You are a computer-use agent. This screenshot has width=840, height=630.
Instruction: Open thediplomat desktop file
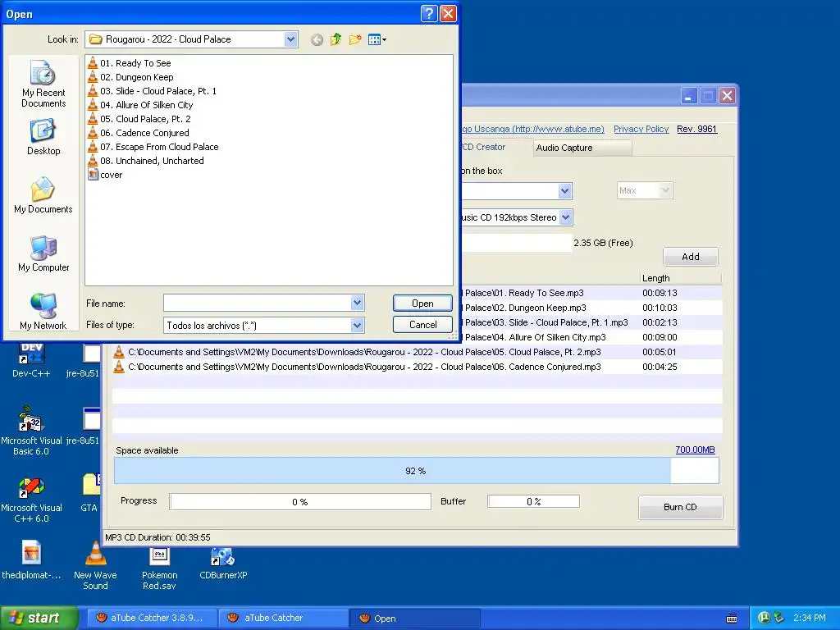click(x=31, y=560)
